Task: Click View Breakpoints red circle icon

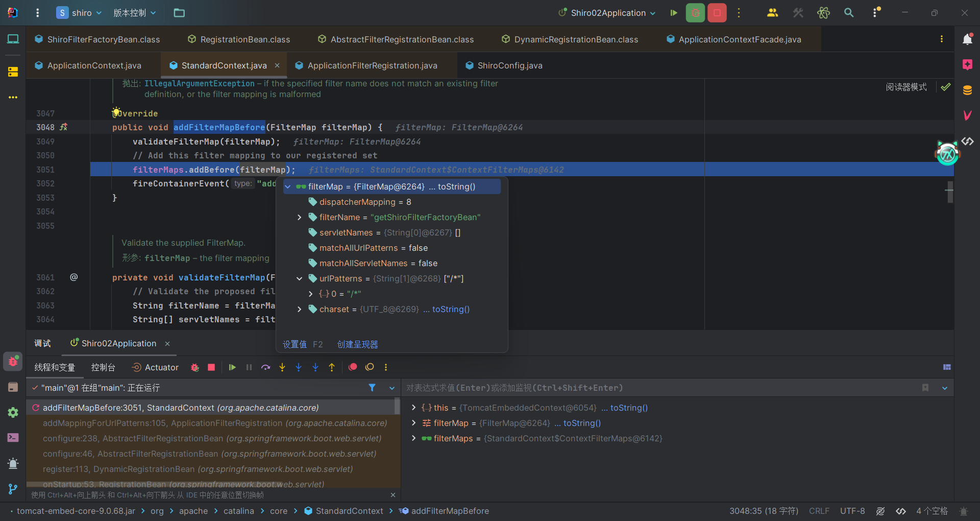Action: click(x=353, y=367)
